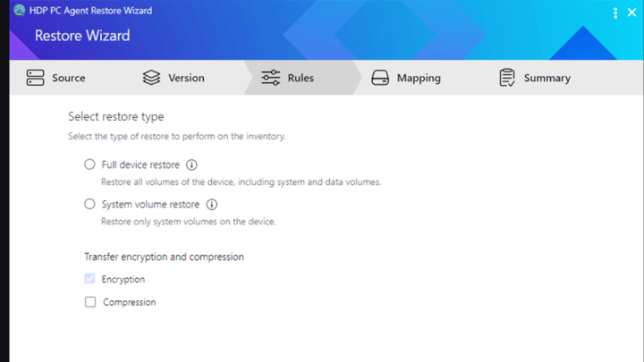
Task: Click the Rules step sliders icon
Action: [271, 78]
